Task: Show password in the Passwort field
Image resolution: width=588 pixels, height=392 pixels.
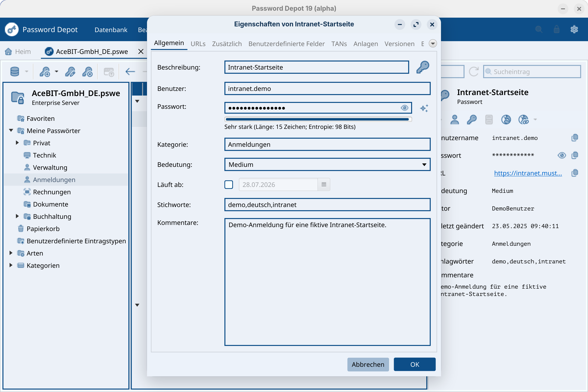Action: click(404, 108)
